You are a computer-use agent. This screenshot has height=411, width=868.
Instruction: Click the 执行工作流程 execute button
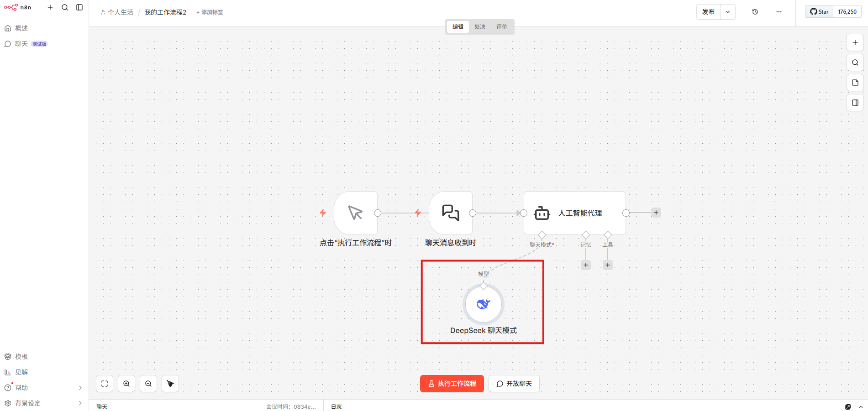[452, 384]
